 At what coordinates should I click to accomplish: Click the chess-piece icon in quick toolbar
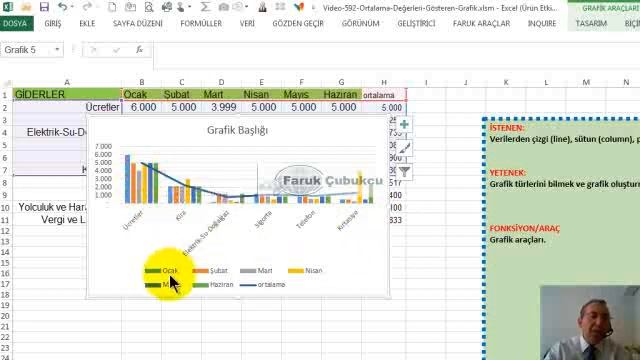point(262,7)
